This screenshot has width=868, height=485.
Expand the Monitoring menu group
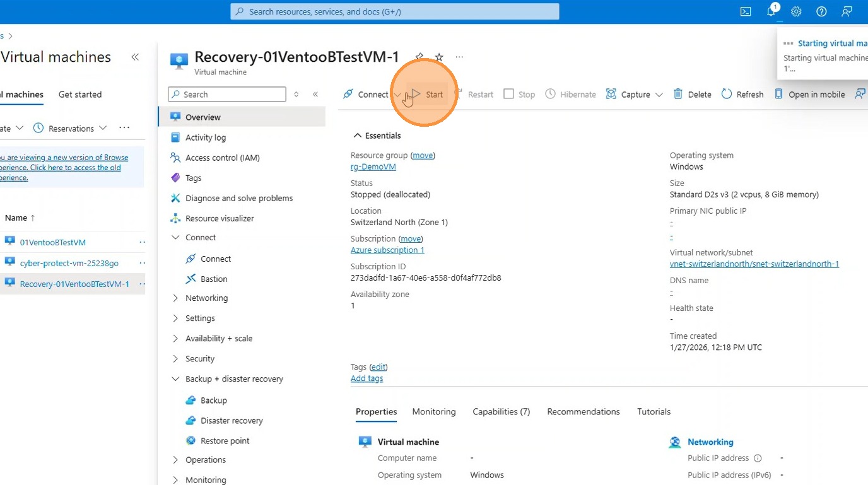[176, 480]
